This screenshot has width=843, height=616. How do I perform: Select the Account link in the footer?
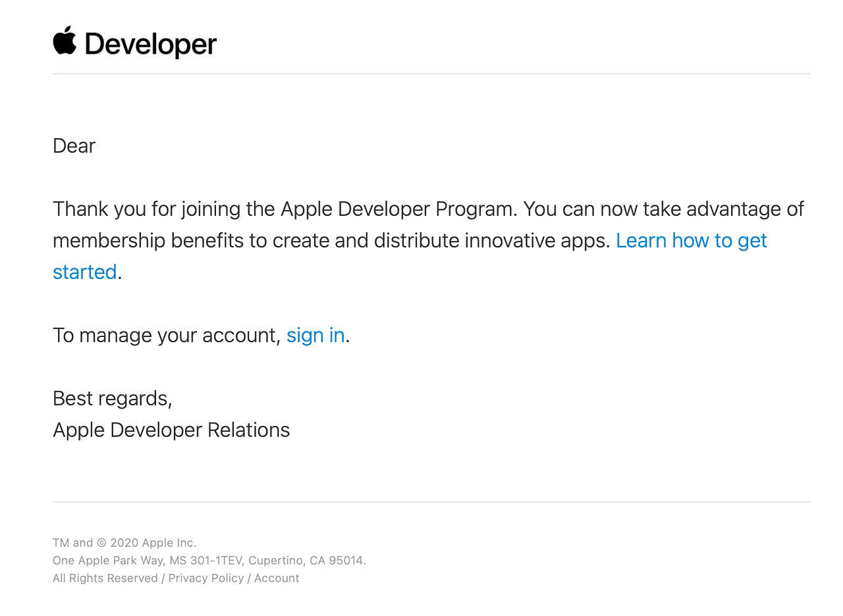276,578
